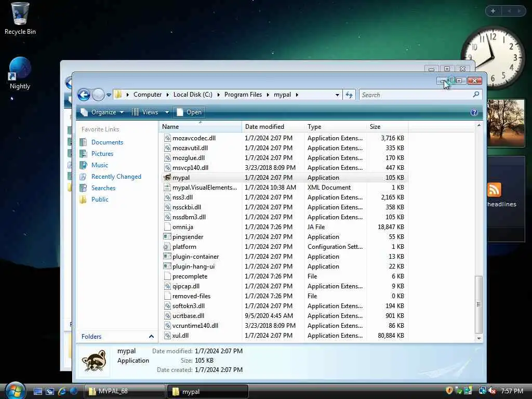
Task: Expand the Views dropdown arrow
Action: (167, 112)
